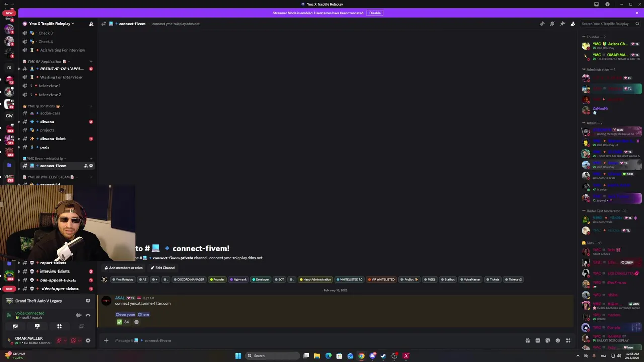
Task: Click Add members or roles button
Action: click(124, 268)
